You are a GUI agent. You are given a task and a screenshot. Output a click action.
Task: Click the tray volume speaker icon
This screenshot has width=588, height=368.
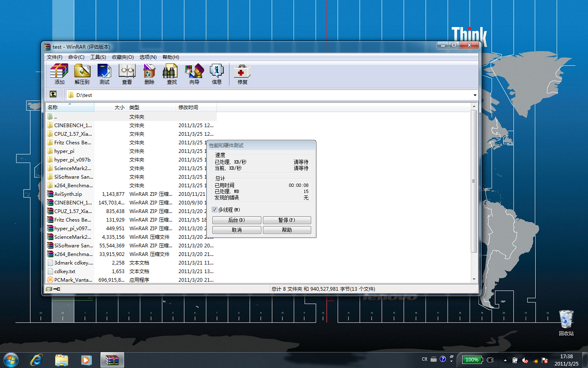coord(525,360)
